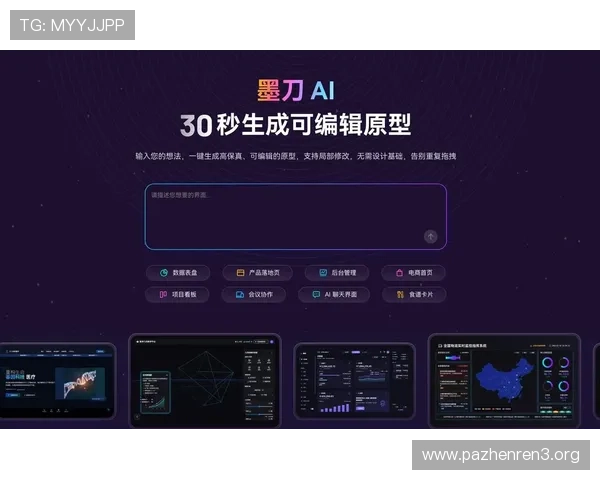Select the 产品落地页 preset chip

click(258, 273)
